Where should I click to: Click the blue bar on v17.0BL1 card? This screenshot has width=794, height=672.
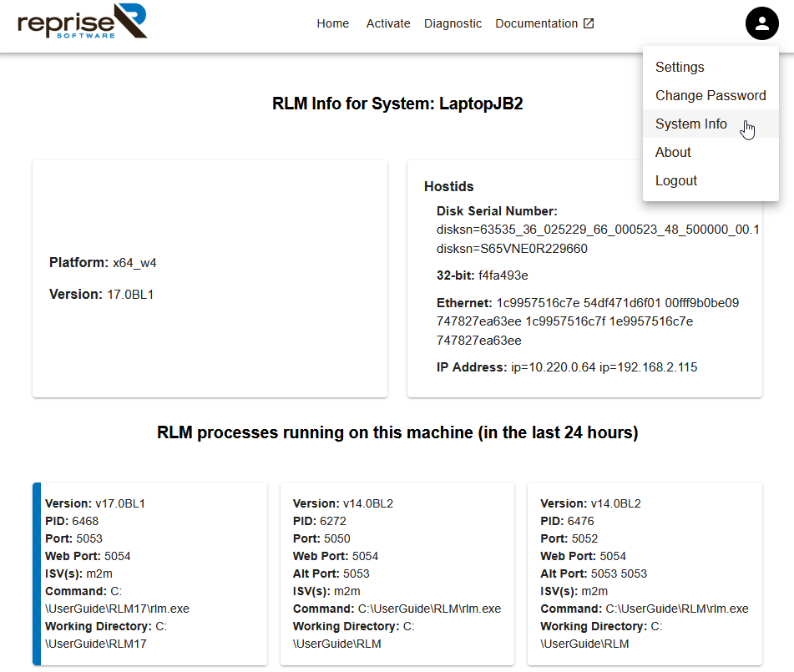(x=36, y=573)
